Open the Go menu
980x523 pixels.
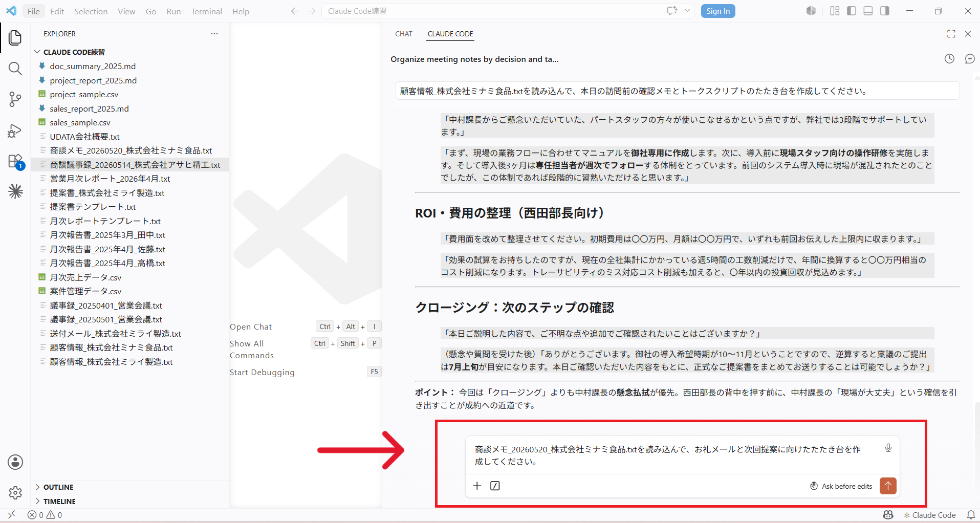pyautogui.click(x=151, y=11)
